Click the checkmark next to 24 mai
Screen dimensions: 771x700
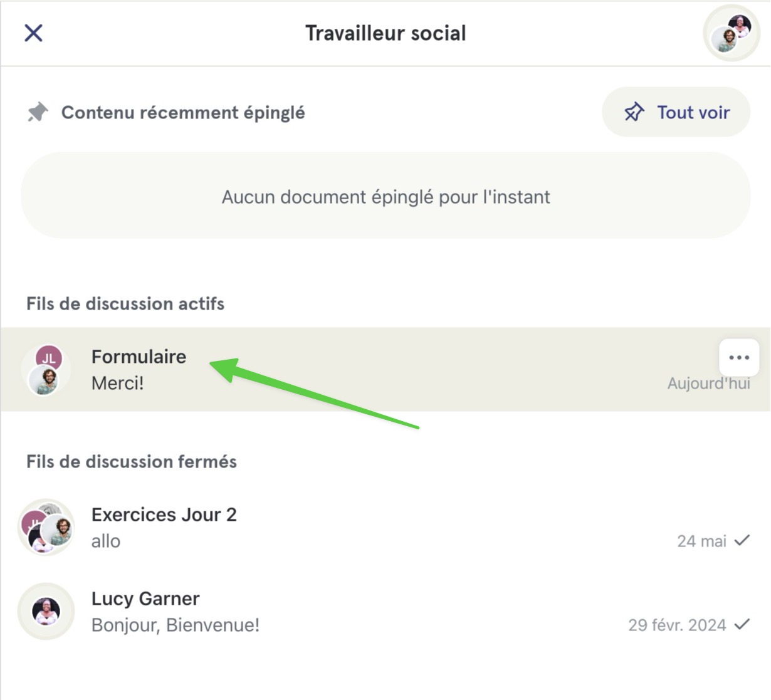tap(742, 540)
